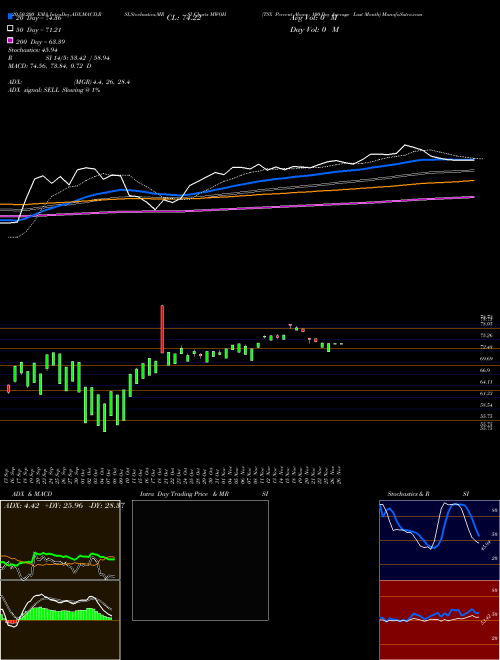Click the blue 20 Day legend swatch
The height and width of the screenshot is (660, 500).
[10, 18]
